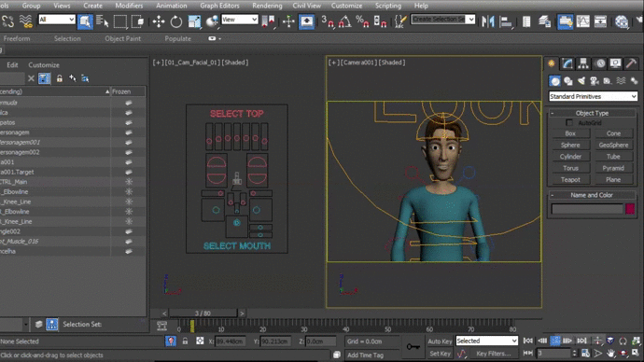Screen dimensions: 644x362
Task: Open the Material Editor
Action: coord(622,21)
